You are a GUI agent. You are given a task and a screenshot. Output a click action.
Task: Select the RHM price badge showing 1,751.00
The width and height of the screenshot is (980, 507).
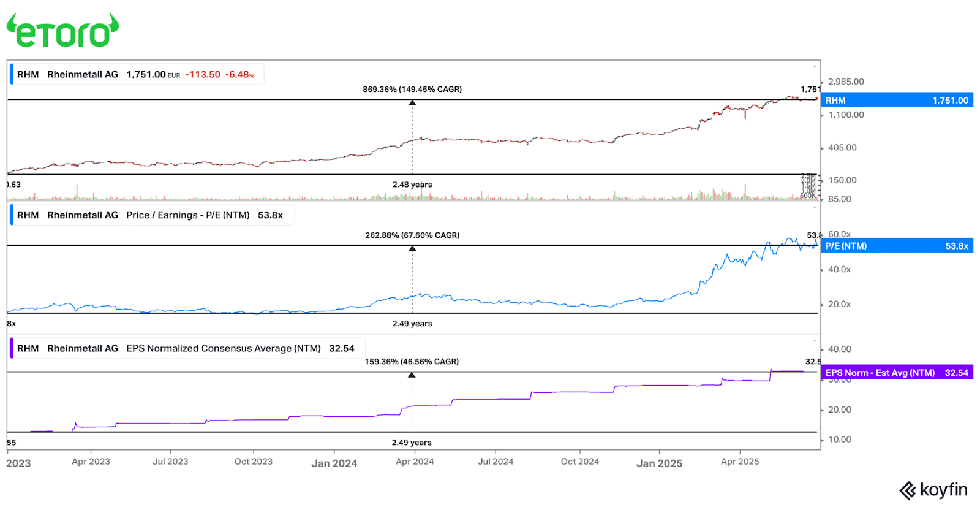coord(897,100)
